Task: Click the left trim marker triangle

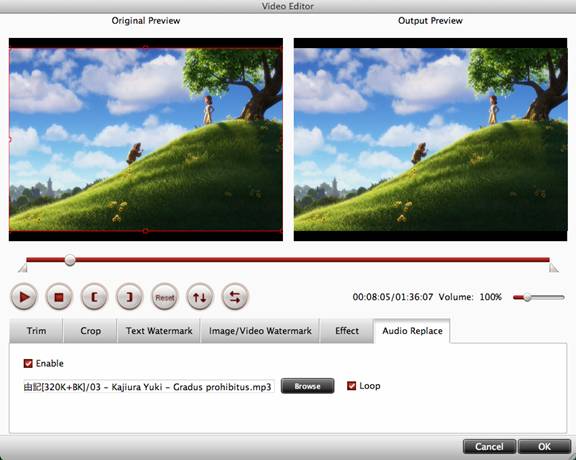Action: tap(23, 267)
